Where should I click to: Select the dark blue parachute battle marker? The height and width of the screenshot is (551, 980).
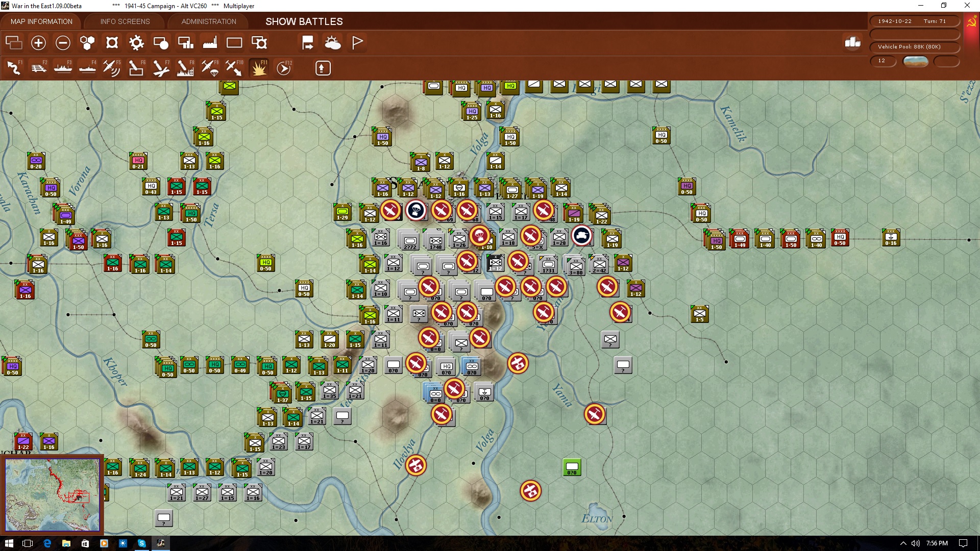(x=416, y=210)
